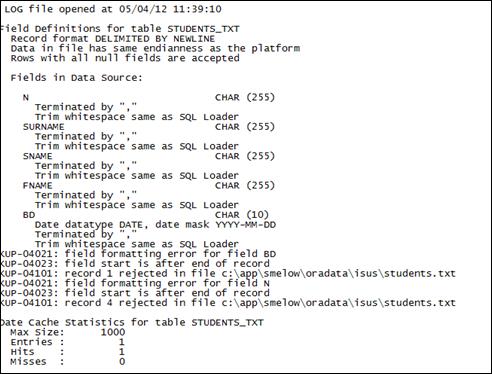
Task: Click the SURNAME field name
Action: (43, 127)
